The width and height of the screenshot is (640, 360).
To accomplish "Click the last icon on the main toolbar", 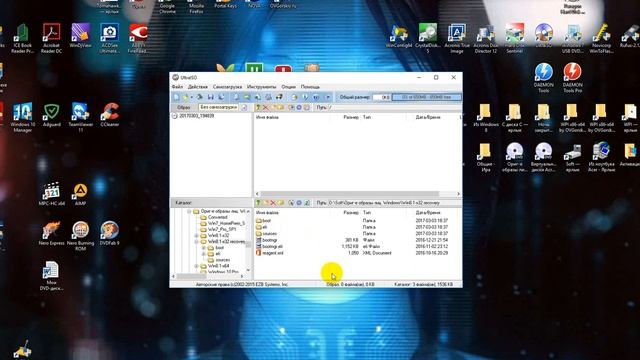I will tap(327, 97).
